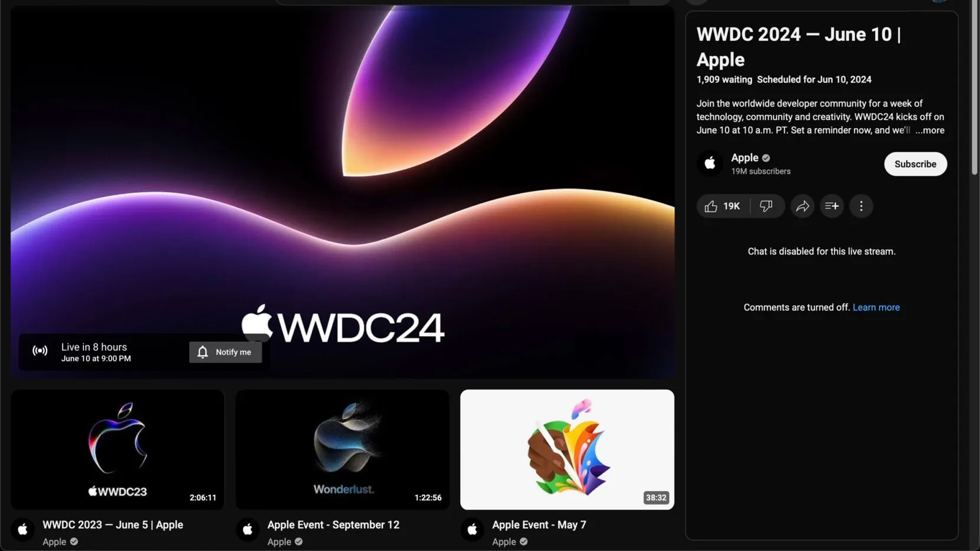Open Apple avatar under May 7 event
Screen dimensions: 980x551
pyautogui.click(x=472, y=530)
